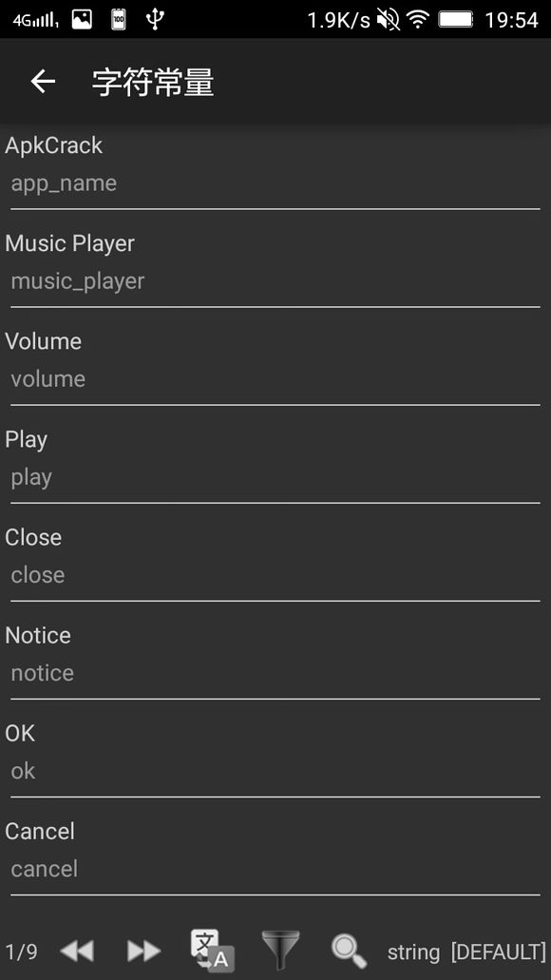Open the "string" resource type selector

pos(413,951)
